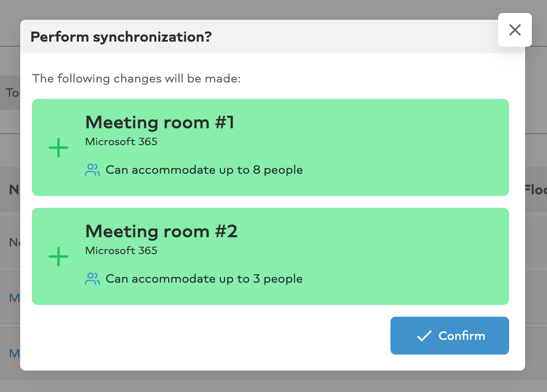Click 'The following changes will be made' text
This screenshot has width=547, height=392.
coord(136,79)
